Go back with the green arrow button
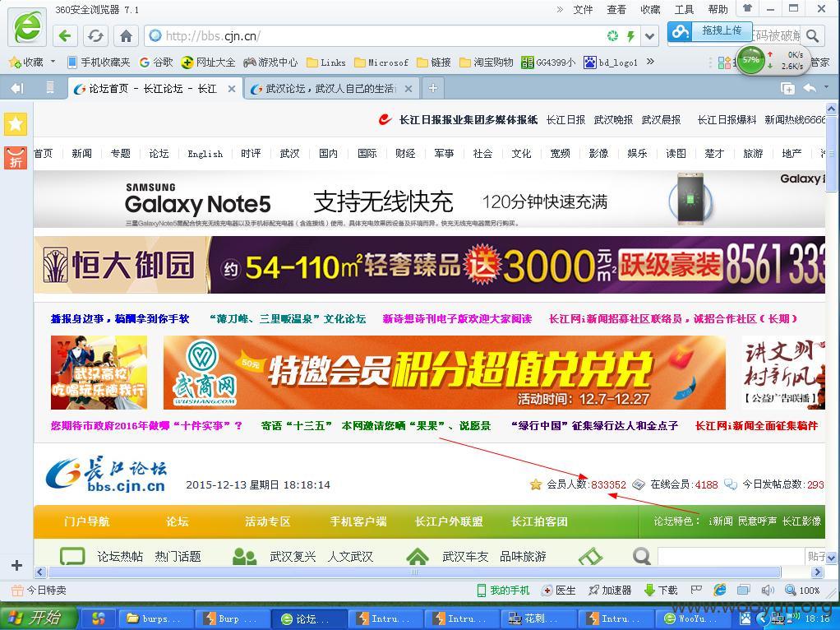 click(x=66, y=36)
